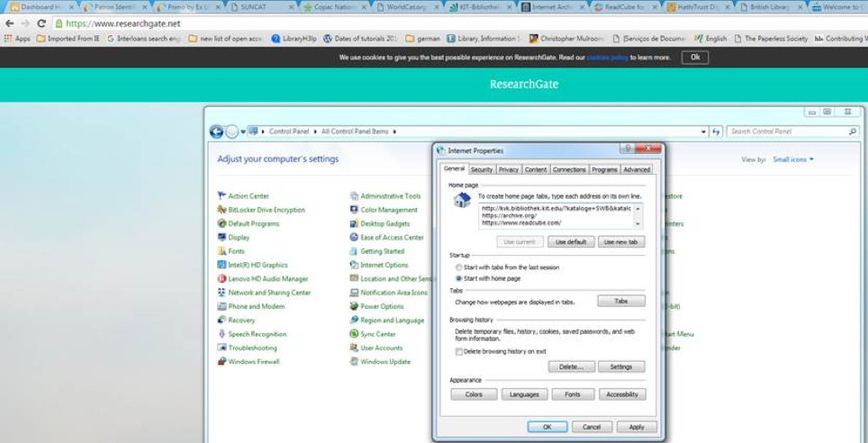868x443 pixels.
Task: Open Region and Language globe icon
Action: click(x=354, y=320)
